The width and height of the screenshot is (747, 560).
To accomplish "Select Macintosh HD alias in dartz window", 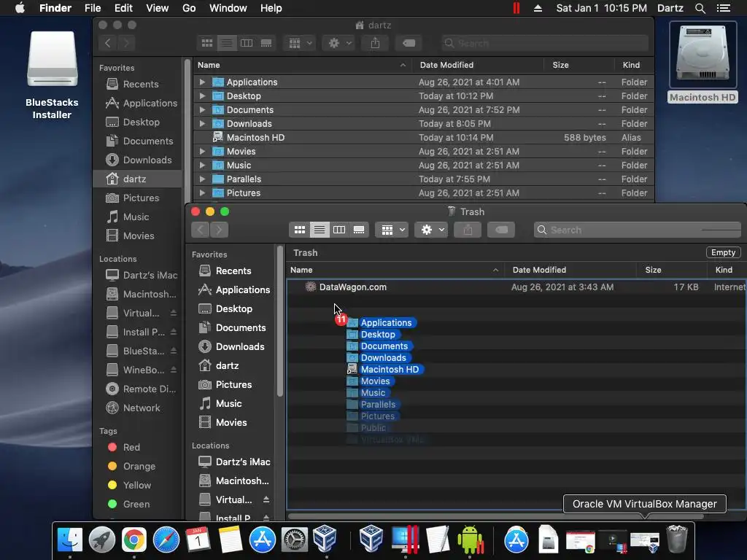I will pos(424,138).
